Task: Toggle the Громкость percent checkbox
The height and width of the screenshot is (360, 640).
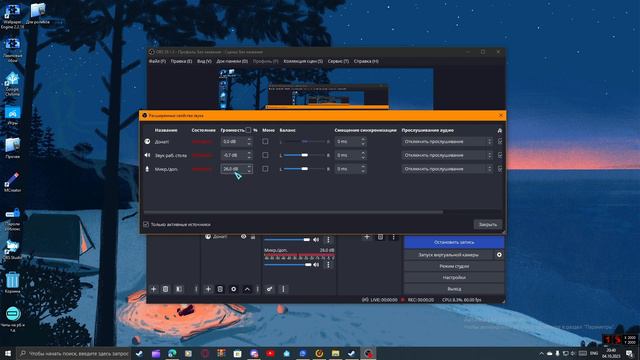Action: point(248,130)
